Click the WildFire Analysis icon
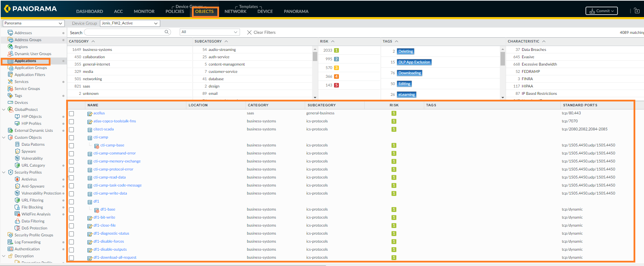This screenshot has height=266, width=644. [x=17, y=214]
